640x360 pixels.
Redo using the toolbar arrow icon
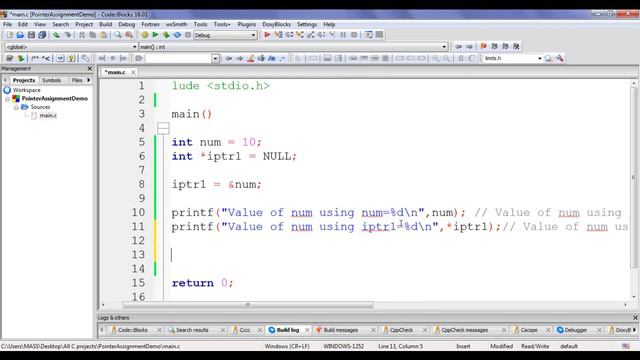tap(67, 35)
